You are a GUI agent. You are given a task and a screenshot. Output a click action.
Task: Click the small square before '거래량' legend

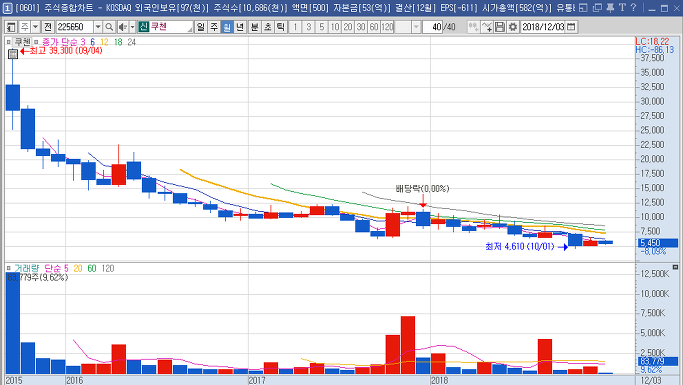[9, 269]
